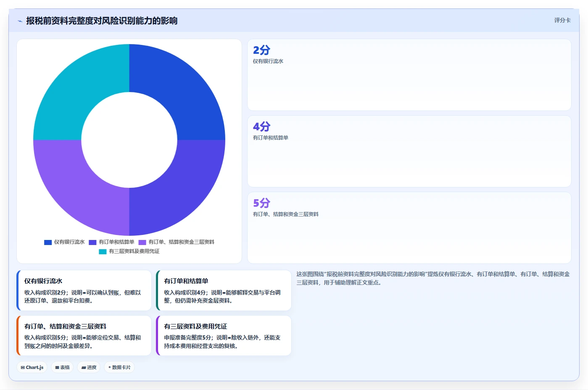
Task: Click the 进度 tag chip
Action: pos(89,367)
